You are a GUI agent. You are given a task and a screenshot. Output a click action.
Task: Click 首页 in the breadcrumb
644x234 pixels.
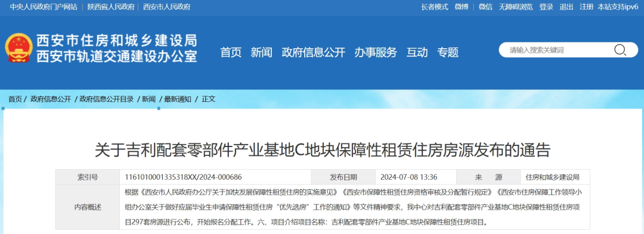(15, 99)
